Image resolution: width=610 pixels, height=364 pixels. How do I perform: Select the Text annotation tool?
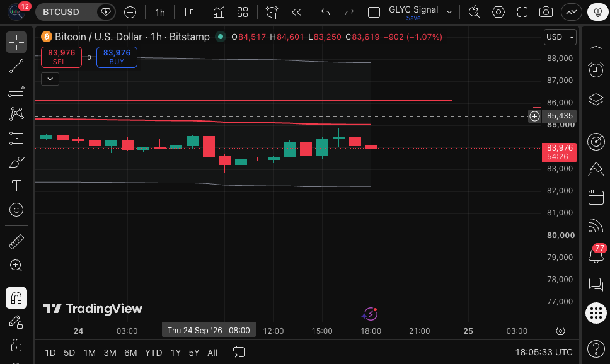16,186
